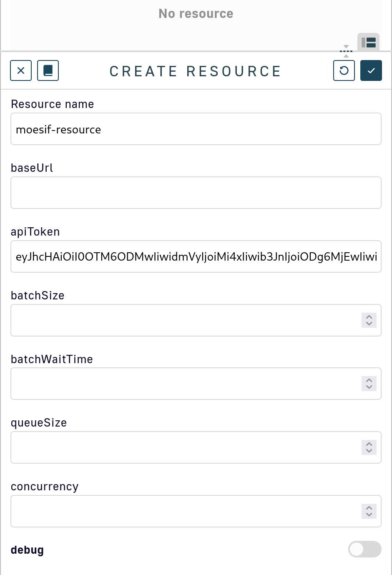This screenshot has height=575, width=392.
Task: Click the "baseUrl" label
Action: click(32, 168)
